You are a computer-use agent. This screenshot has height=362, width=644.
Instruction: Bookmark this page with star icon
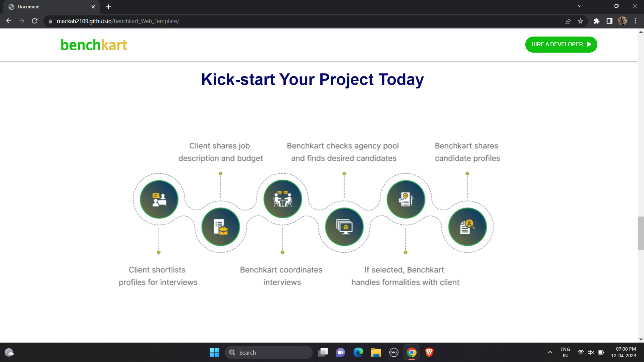coord(581,21)
